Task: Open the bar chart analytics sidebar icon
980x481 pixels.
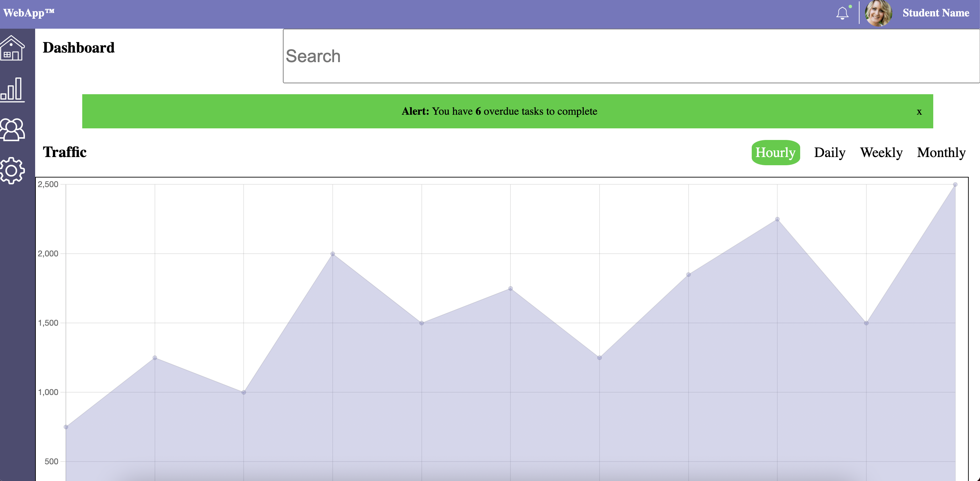Action: (13, 90)
